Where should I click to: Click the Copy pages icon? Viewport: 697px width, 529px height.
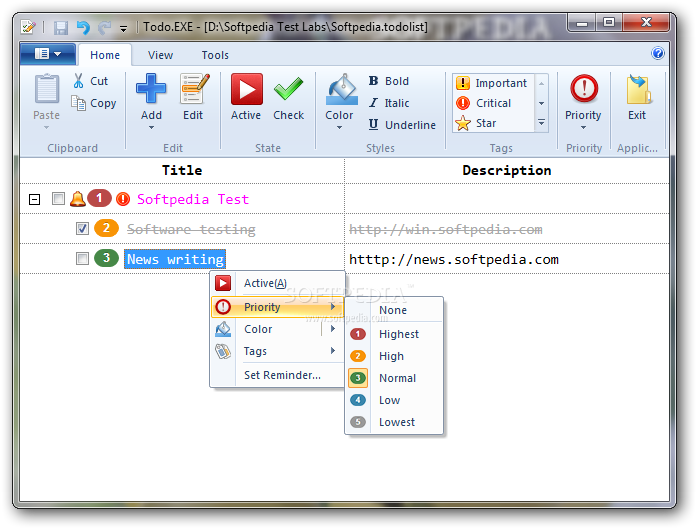pos(79,103)
